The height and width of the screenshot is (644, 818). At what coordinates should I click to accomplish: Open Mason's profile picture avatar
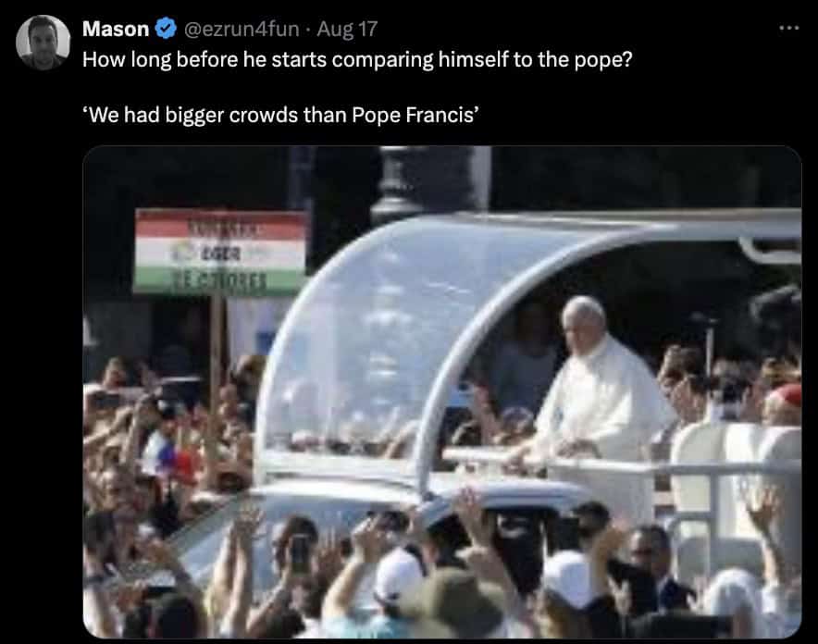click(43, 43)
